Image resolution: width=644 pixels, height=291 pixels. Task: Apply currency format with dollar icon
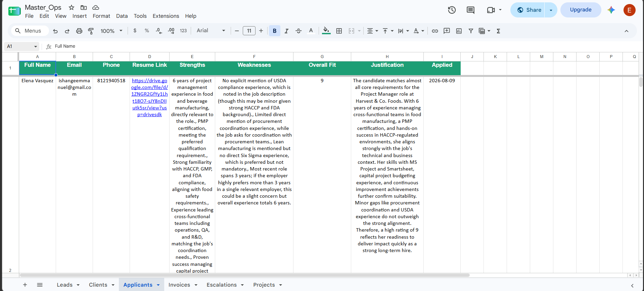coord(135,31)
